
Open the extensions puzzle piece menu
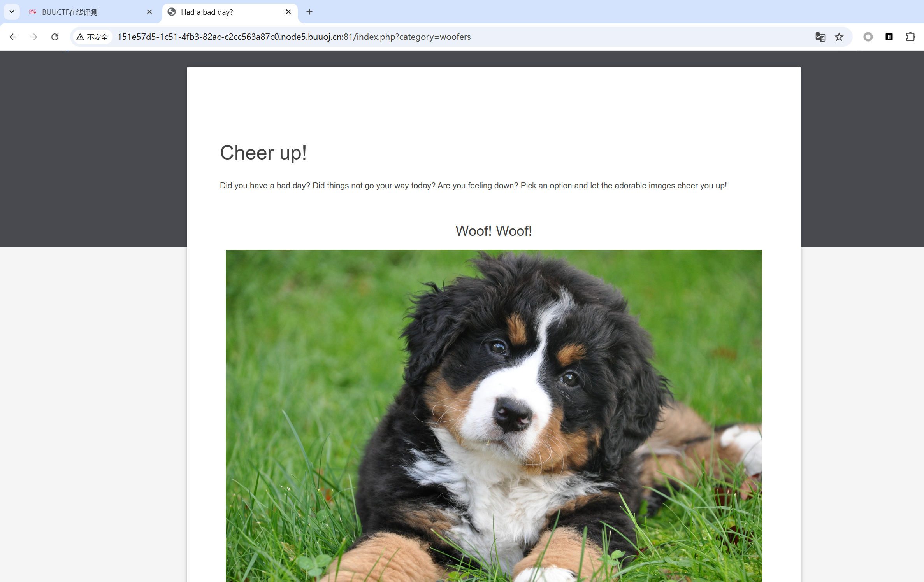pyautogui.click(x=910, y=37)
